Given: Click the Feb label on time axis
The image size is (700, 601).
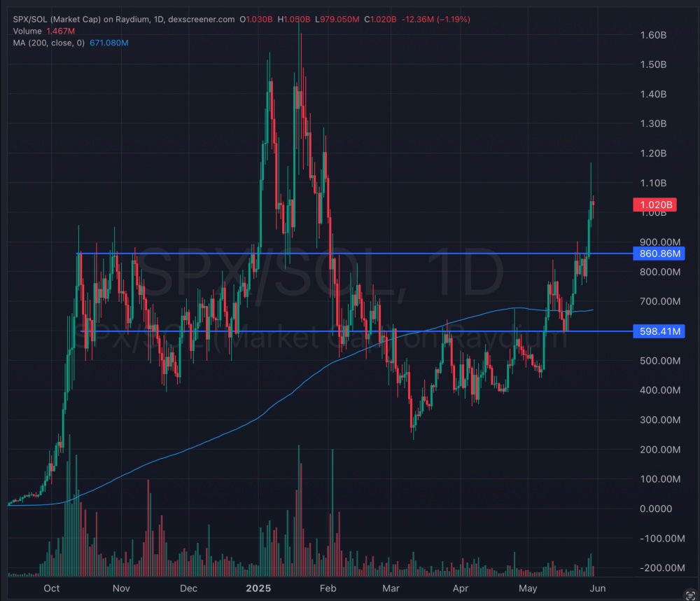Looking at the screenshot, I should pos(328,588).
